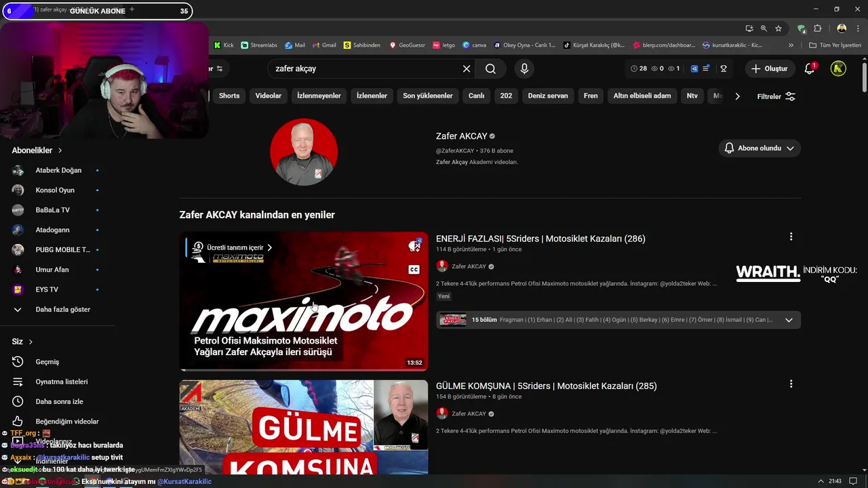The height and width of the screenshot is (488, 868).
Task: Select the Videolar filter chip
Action: click(269, 96)
